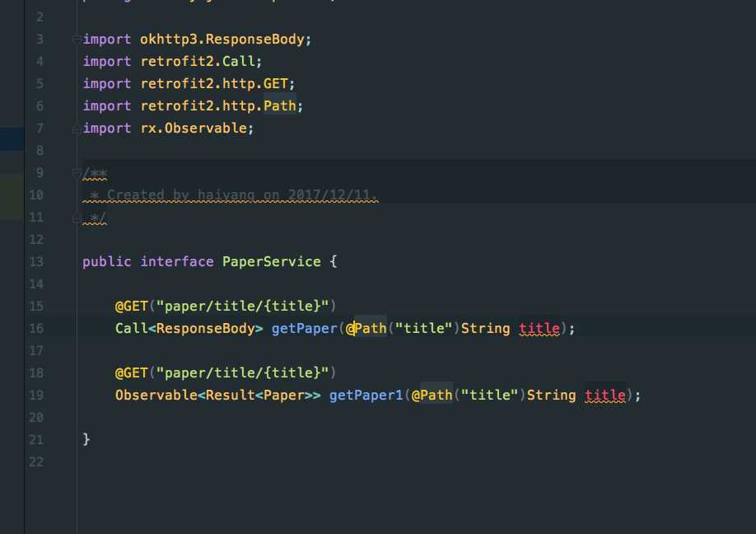Click the 'PaperService' interface name
Screen dimensions: 756x534
[272, 261]
